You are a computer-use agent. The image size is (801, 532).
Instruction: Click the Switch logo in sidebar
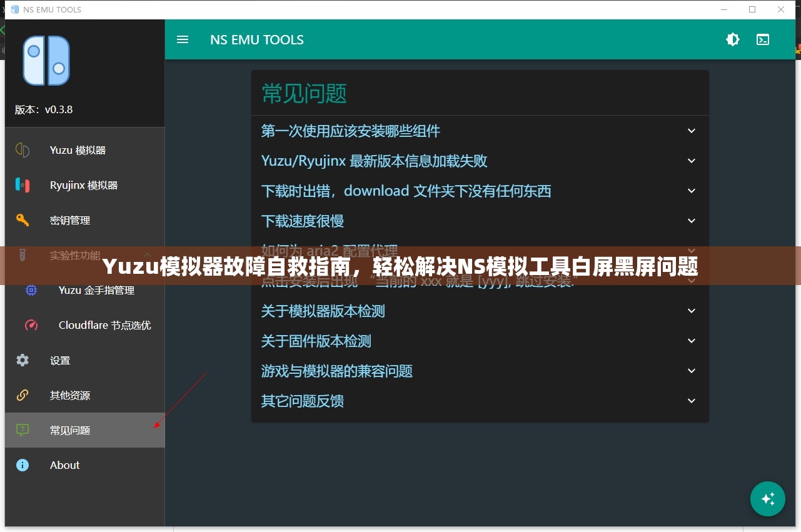(46, 61)
